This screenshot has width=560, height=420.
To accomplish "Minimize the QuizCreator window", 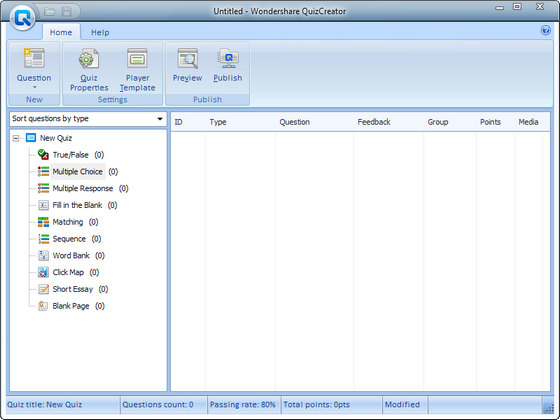I will [x=500, y=7].
